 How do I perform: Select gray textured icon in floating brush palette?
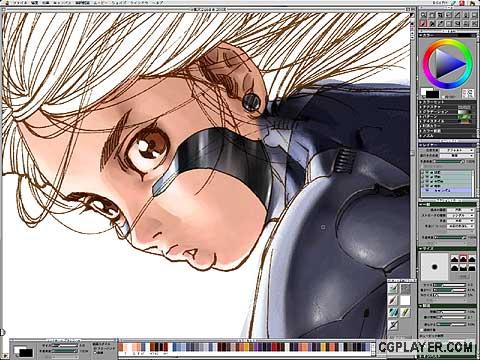405,288
